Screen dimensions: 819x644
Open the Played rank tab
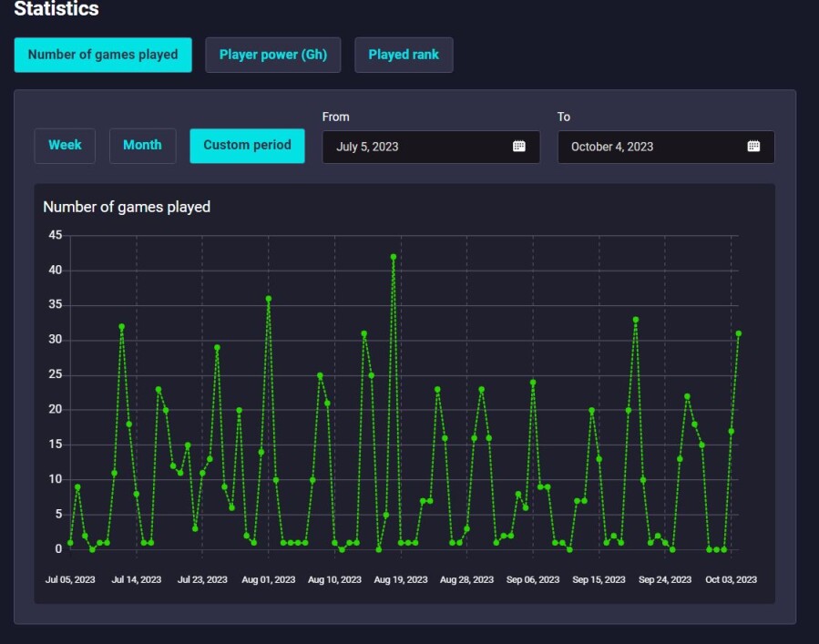click(404, 55)
